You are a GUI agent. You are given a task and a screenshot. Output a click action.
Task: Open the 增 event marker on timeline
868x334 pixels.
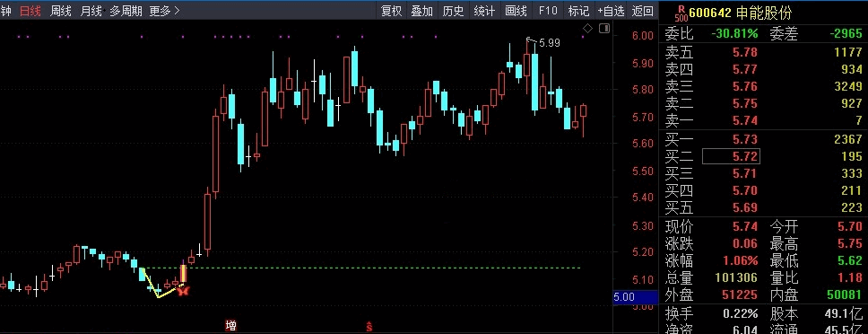tap(230, 326)
